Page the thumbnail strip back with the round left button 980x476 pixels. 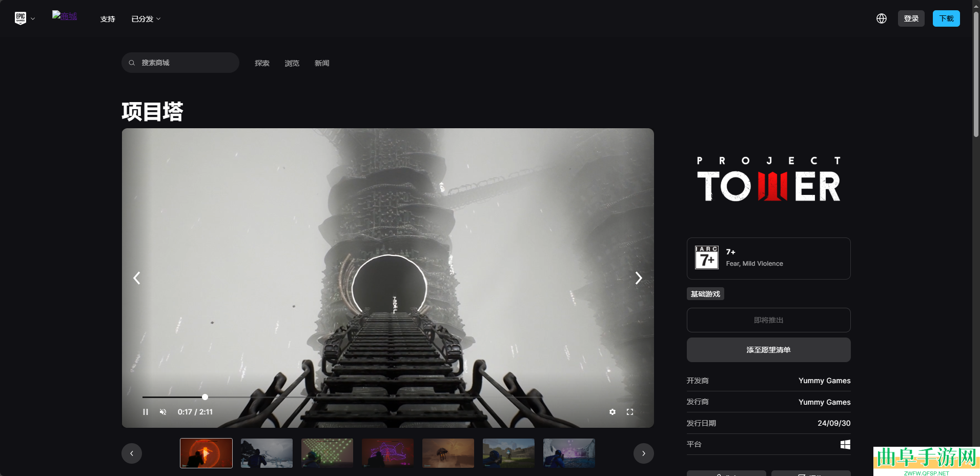(132, 453)
